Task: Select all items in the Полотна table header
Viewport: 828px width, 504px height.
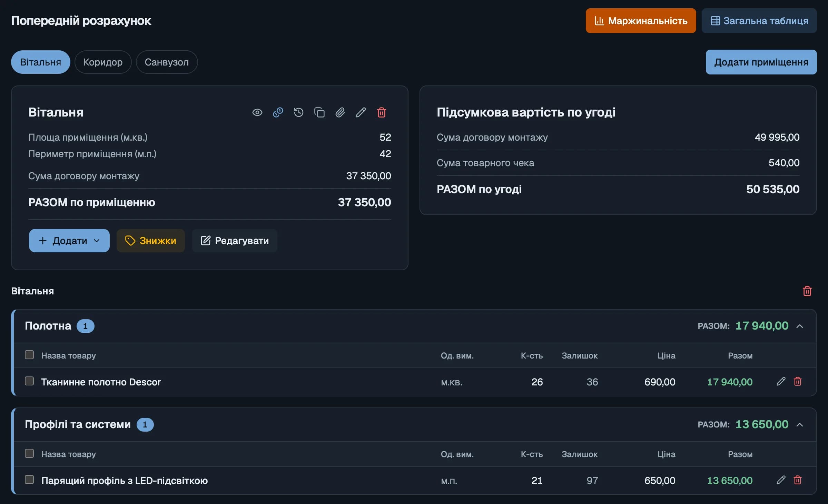Action: tap(29, 355)
